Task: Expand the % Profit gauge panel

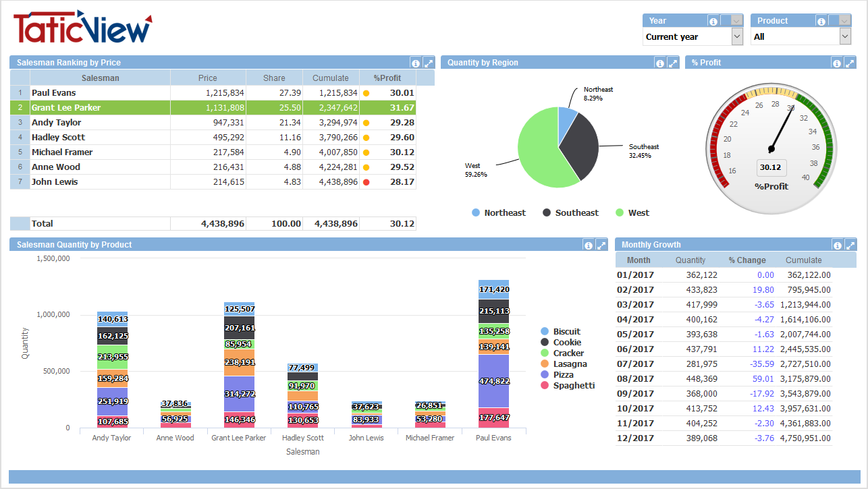Action: [x=850, y=63]
